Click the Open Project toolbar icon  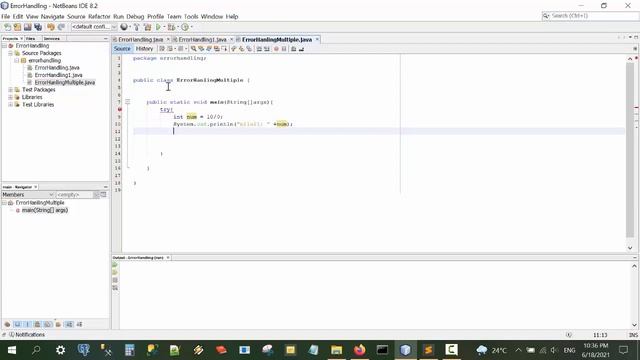click(27, 27)
